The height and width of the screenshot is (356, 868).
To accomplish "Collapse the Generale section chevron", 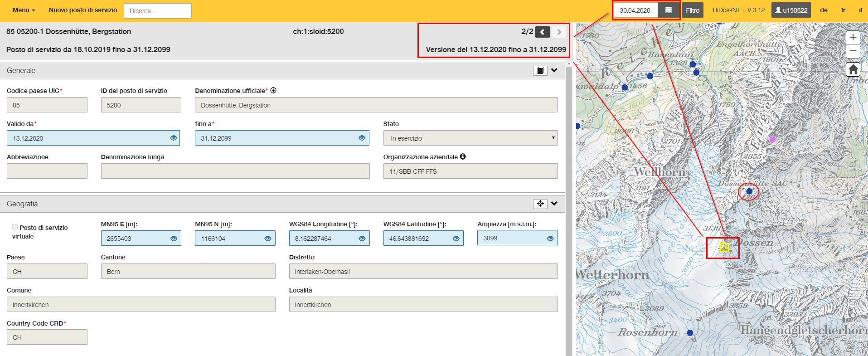I will coord(554,70).
